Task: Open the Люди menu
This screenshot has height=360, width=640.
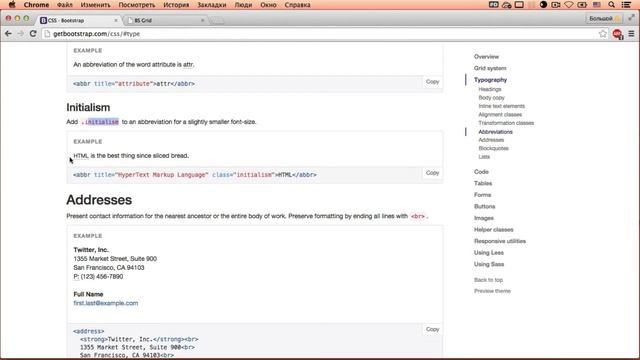Action: click(243, 5)
